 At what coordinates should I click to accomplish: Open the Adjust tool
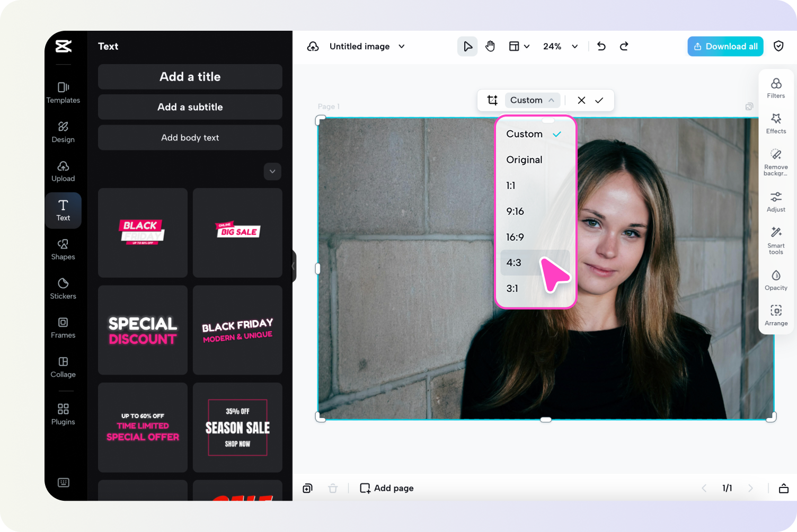tap(776, 202)
